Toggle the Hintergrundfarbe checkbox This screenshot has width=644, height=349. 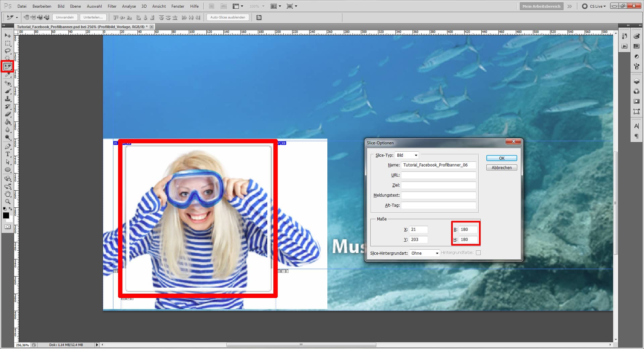(x=478, y=253)
